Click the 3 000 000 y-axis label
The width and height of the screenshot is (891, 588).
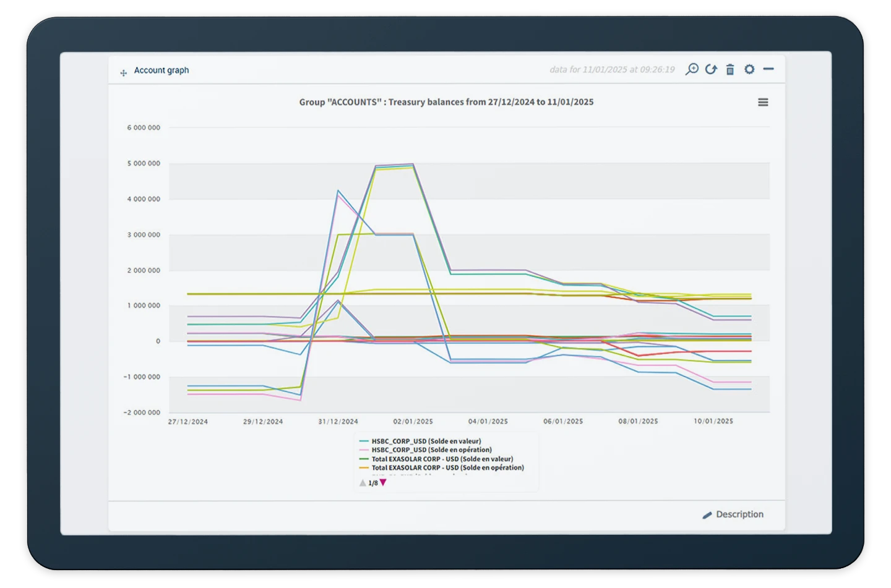[143, 235]
